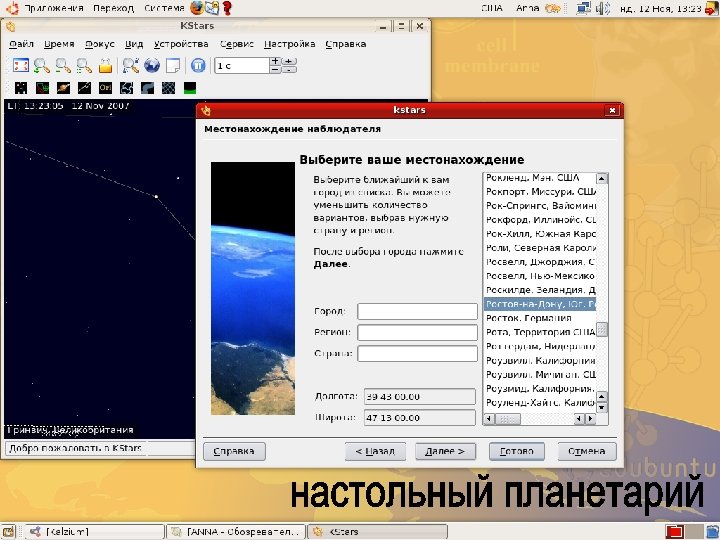The width and height of the screenshot is (720, 540).
Task: Click the Долгота value field
Action: pos(420,397)
